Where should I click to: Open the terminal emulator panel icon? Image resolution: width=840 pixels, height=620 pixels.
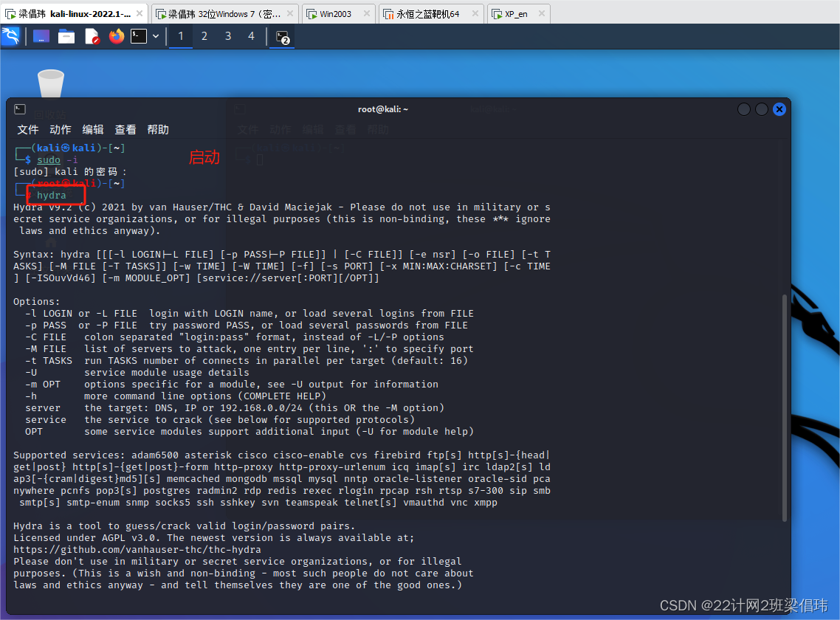pos(139,36)
